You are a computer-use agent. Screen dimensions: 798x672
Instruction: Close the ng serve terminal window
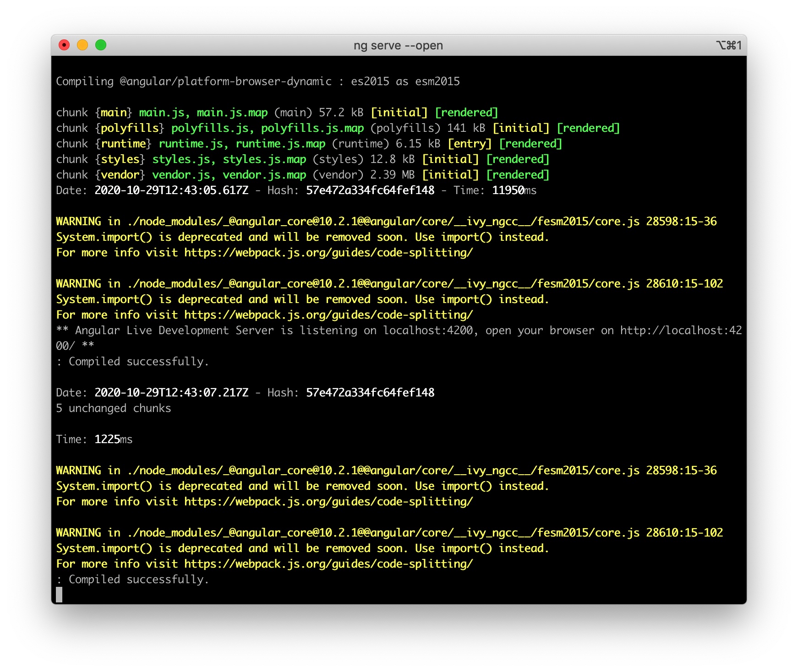(64, 45)
